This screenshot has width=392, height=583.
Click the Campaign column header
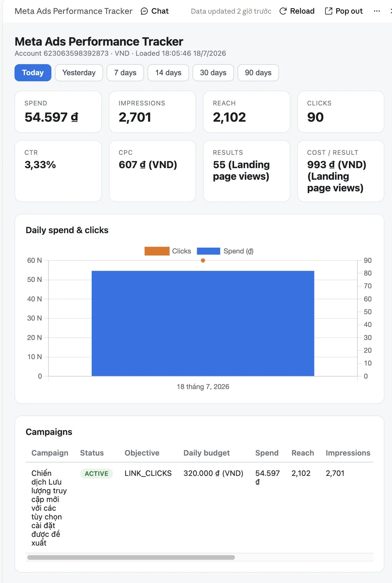(50, 453)
